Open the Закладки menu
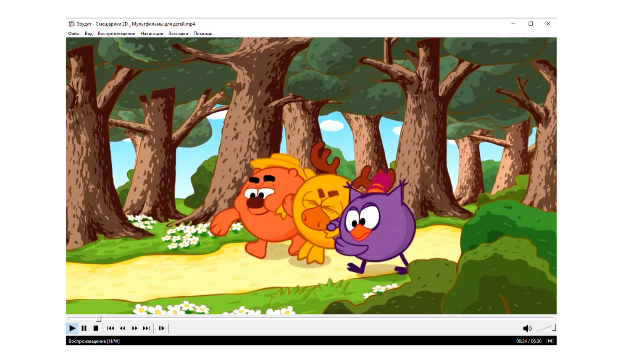This screenshot has width=644, height=363. (178, 34)
